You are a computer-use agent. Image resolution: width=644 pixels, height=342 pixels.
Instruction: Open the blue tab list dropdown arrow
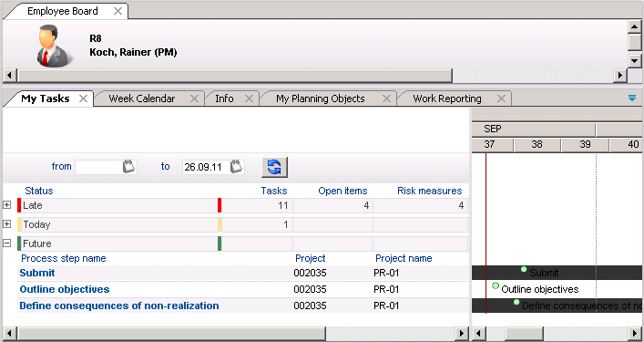point(632,98)
